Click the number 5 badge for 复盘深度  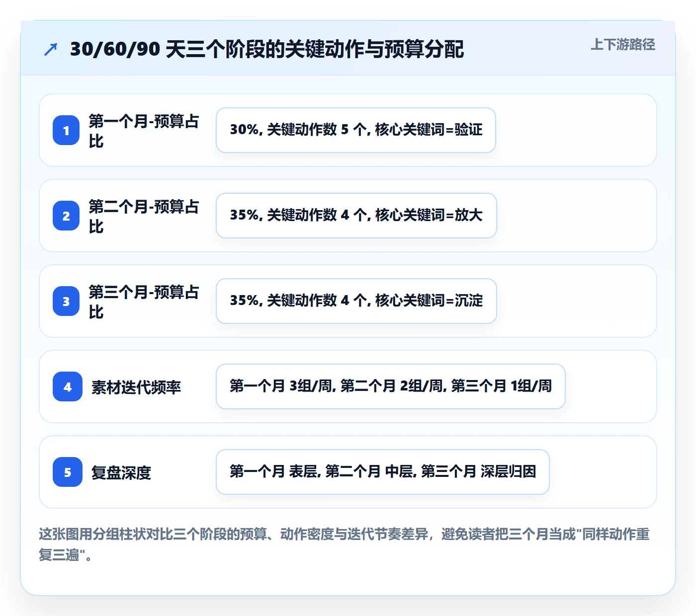[x=68, y=472]
